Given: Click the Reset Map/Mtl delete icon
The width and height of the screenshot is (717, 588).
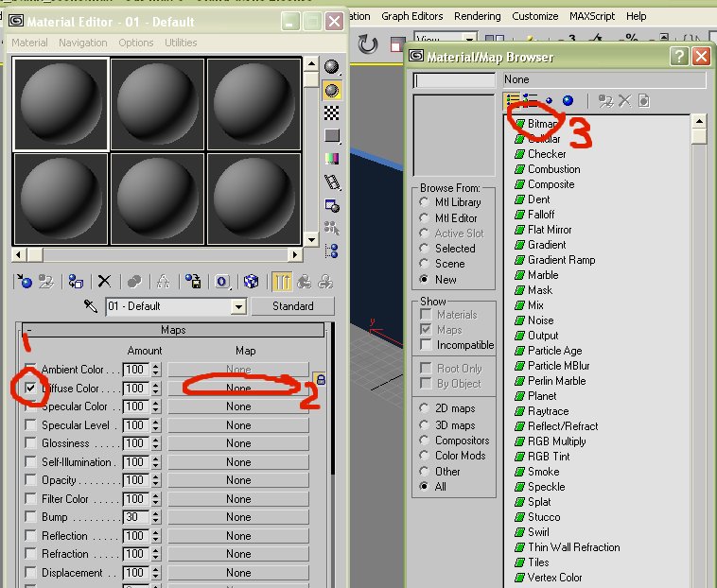Looking at the screenshot, I should click(x=104, y=281).
